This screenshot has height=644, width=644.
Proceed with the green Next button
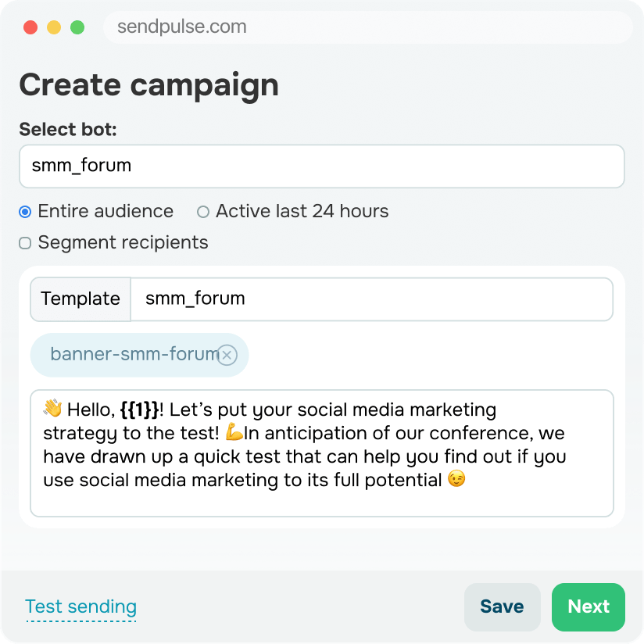pos(588,606)
